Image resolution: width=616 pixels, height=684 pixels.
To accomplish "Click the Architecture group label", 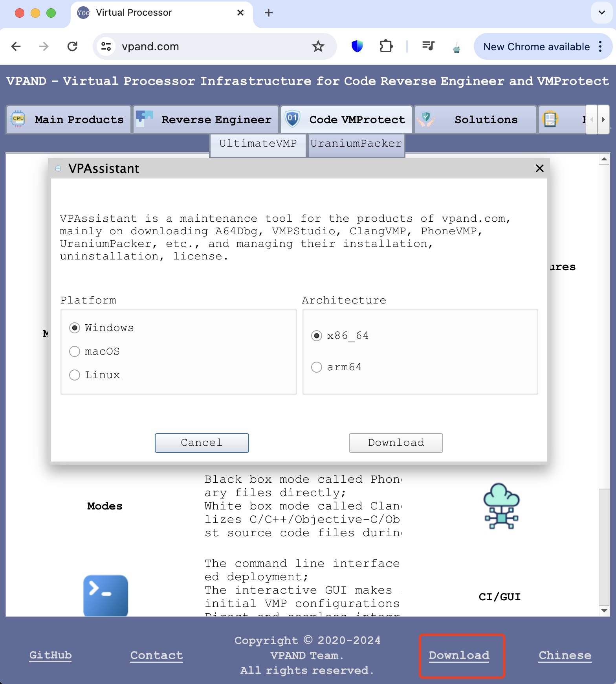I will coord(344,300).
